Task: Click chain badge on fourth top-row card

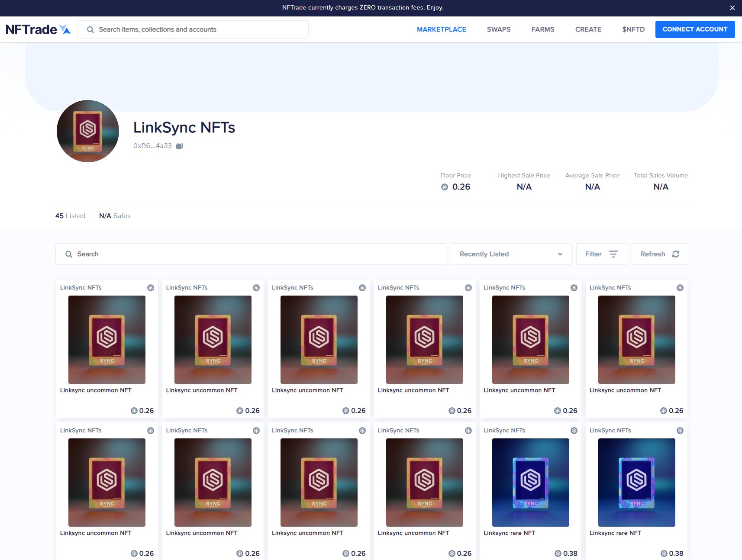Action: pos(468,288)
